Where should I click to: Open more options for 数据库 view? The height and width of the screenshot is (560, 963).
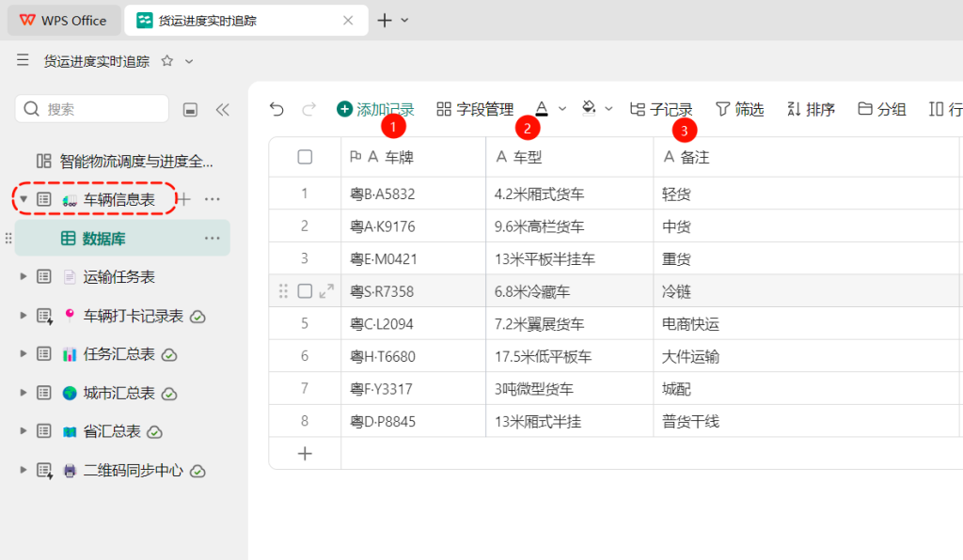pos(212,238)
